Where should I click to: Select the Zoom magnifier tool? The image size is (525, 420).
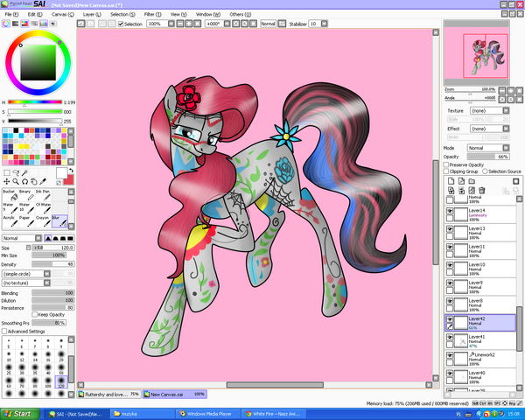(16, 181)
